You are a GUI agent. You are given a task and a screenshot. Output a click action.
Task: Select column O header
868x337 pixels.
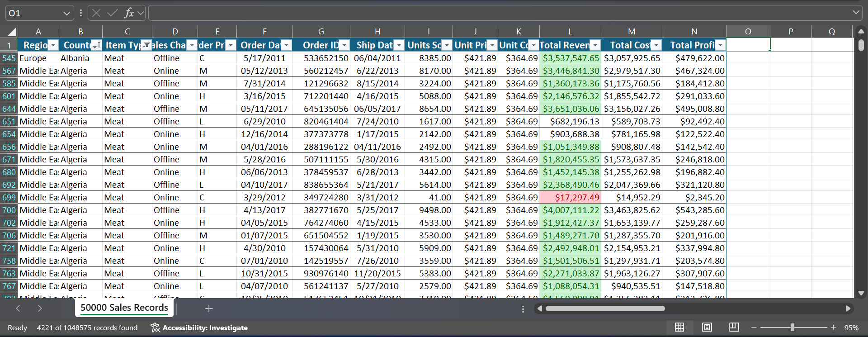748,32
